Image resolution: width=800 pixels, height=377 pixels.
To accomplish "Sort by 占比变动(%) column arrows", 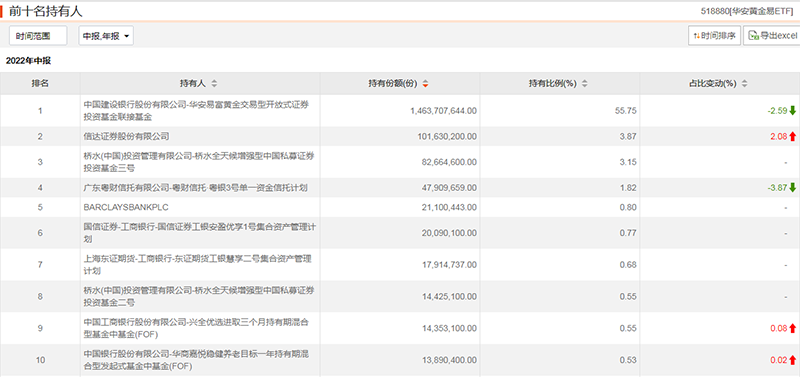I will pos(744,84).
